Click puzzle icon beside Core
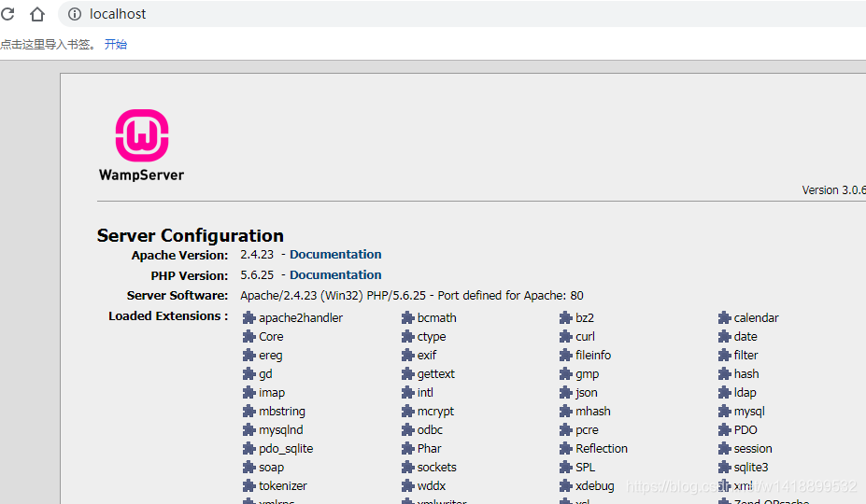Screen dimensions: 866x504 coord(249,337)
